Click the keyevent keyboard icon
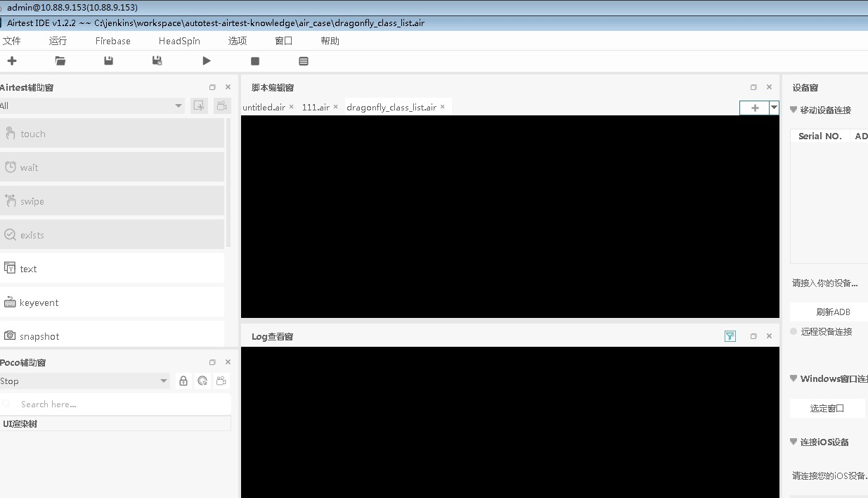 click(x=10, y=302)
